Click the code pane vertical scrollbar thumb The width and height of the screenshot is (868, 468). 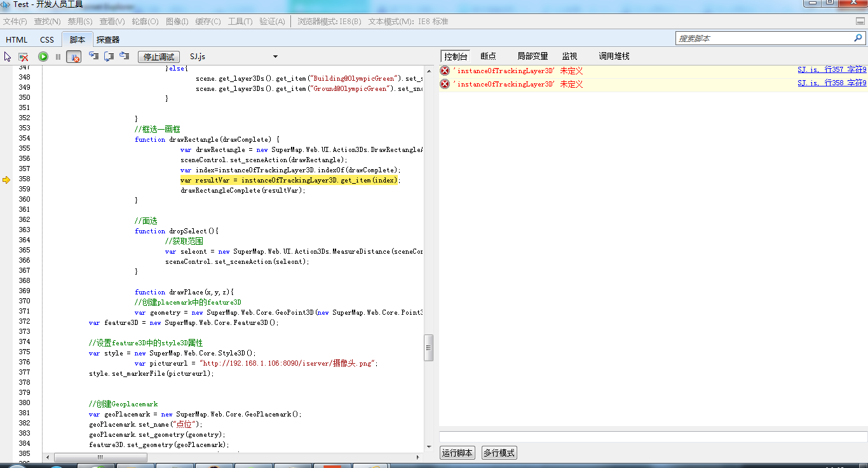[x=429, y=347]
